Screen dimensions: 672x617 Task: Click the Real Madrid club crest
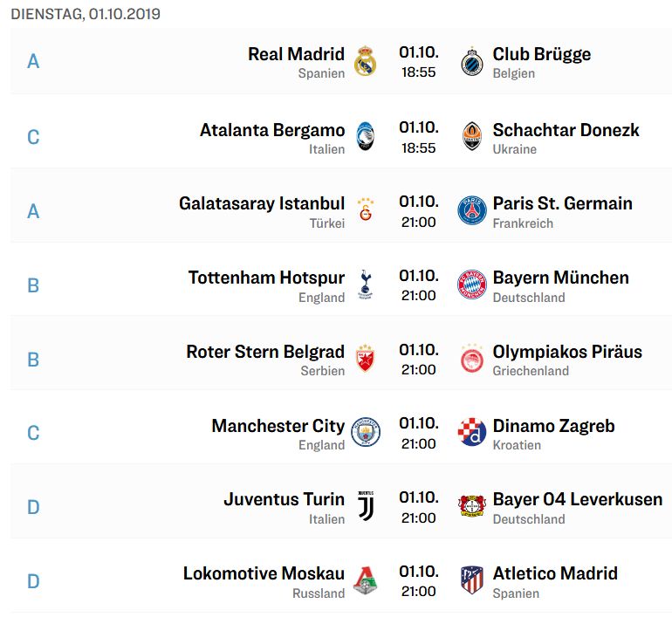[365, 61]
